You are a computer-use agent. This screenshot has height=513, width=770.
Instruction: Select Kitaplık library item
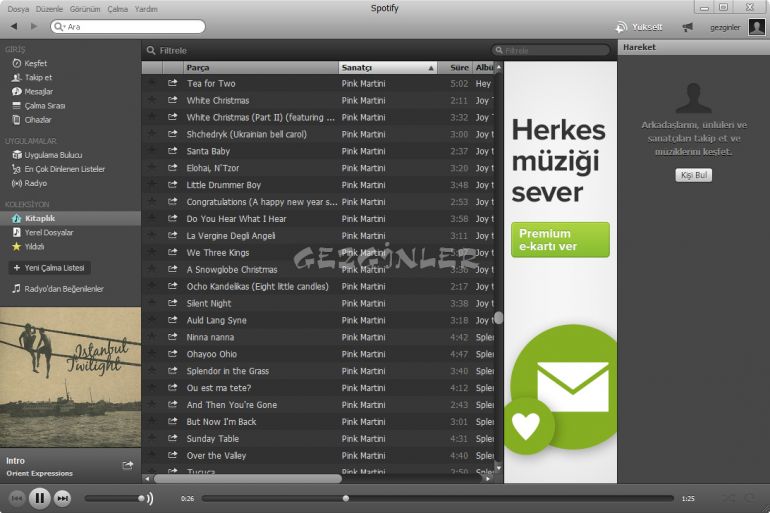pyautogui.click(x=70, y=218)
